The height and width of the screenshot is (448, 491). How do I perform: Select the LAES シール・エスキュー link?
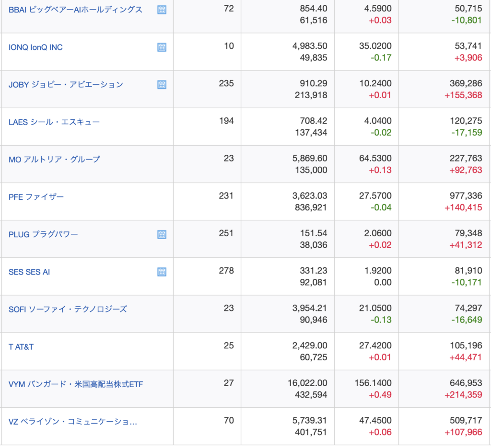click(x=54, y=122)
